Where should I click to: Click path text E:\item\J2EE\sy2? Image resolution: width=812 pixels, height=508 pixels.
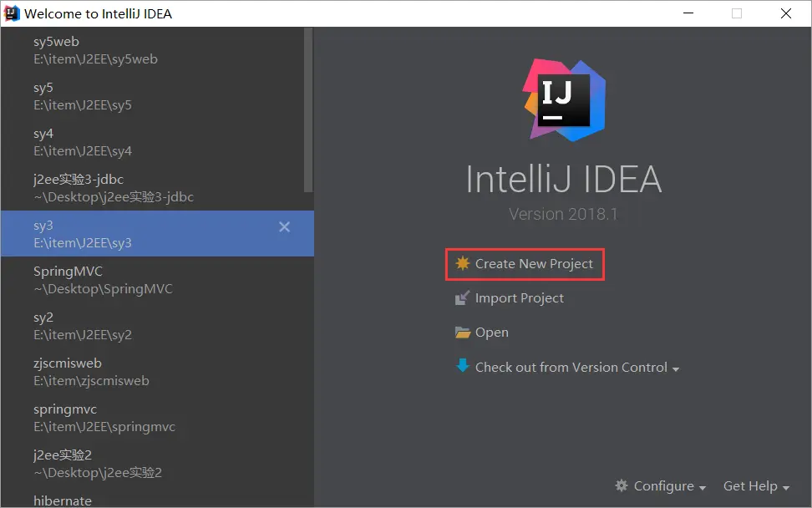83,335
